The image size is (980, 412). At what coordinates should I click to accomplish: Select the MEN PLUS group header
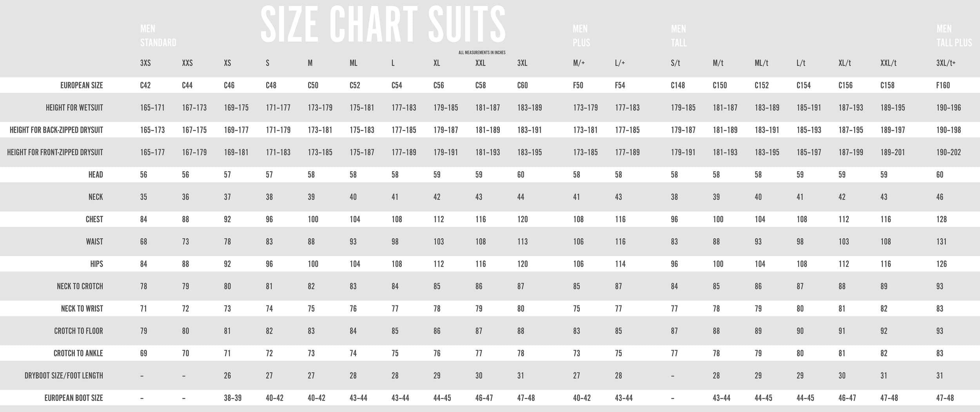click(581, 36)
